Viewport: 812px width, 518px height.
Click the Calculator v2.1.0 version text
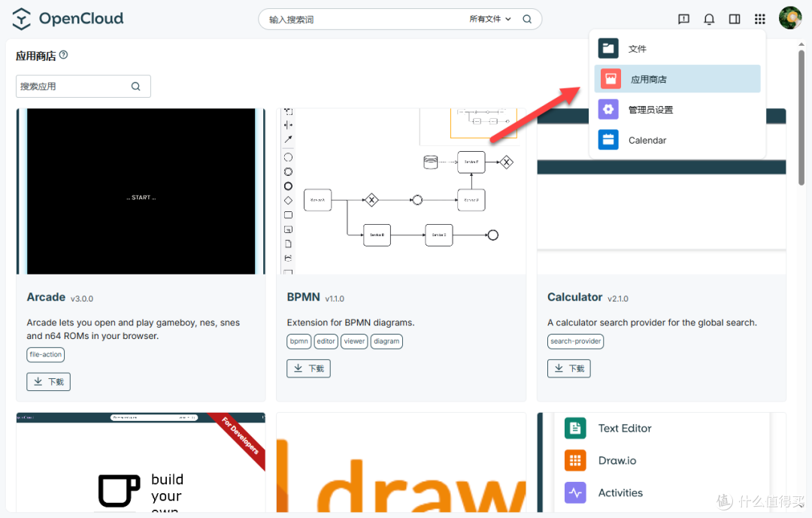[618, 299]
